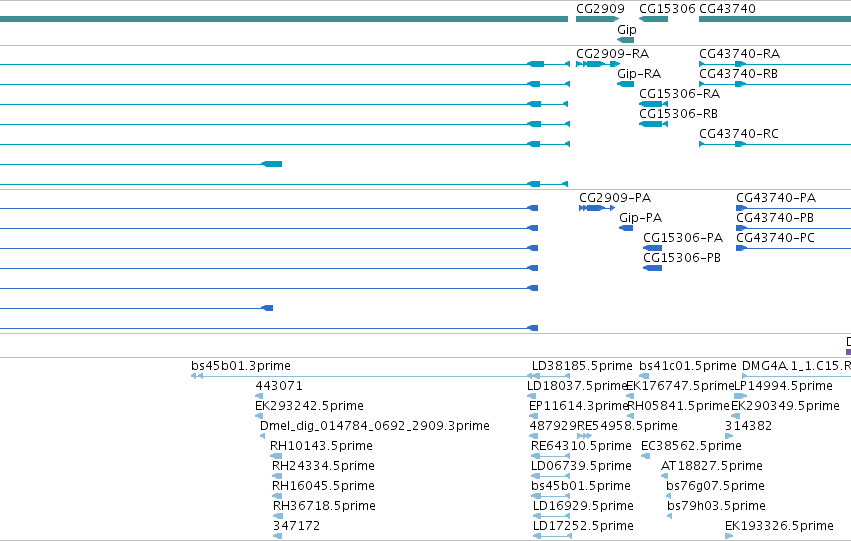Click EST RH36718.5prime
The image size is (851, 541).
(324, 506)
